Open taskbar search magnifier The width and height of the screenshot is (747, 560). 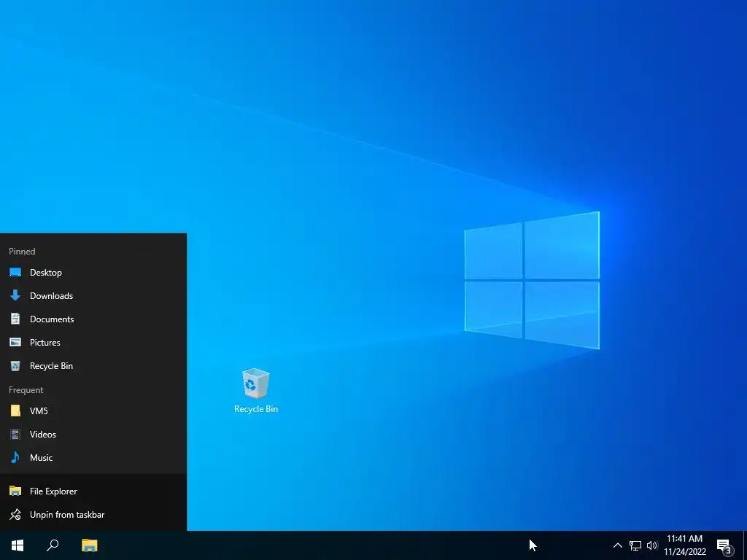[53, 545]
